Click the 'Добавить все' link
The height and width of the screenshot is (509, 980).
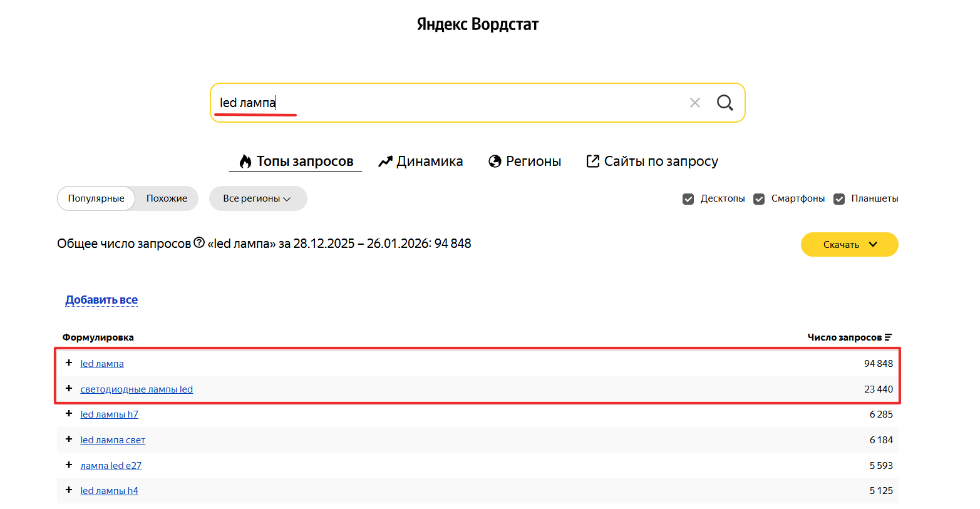[x=101, y=300]
